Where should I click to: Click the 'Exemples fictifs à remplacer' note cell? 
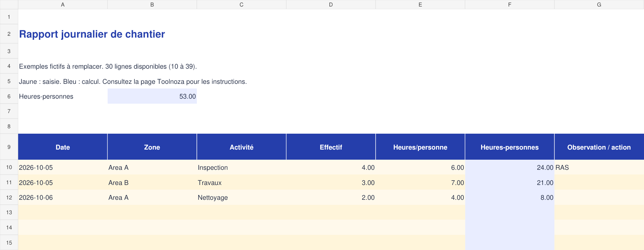pyautogui.click(x=108, y=66)
